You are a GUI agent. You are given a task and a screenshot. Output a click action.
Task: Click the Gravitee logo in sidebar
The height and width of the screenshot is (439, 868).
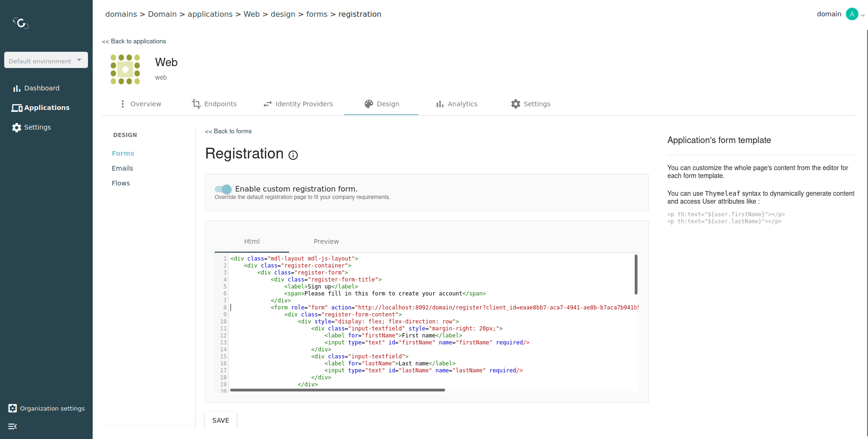21,22
